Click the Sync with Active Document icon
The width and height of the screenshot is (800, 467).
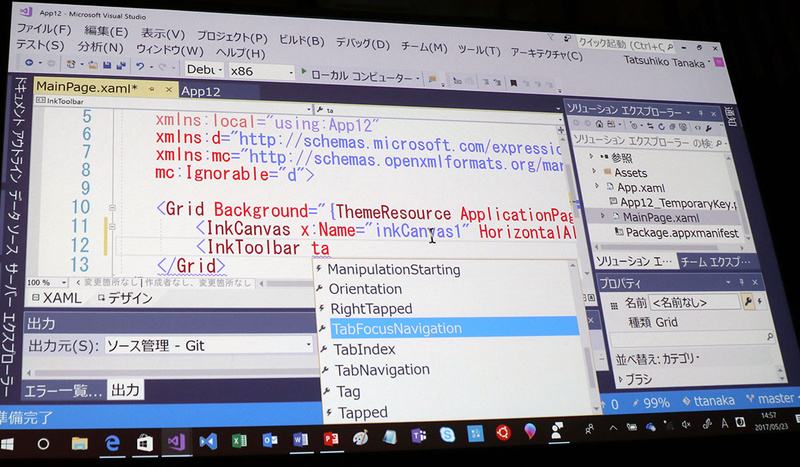tap(650, 126)
